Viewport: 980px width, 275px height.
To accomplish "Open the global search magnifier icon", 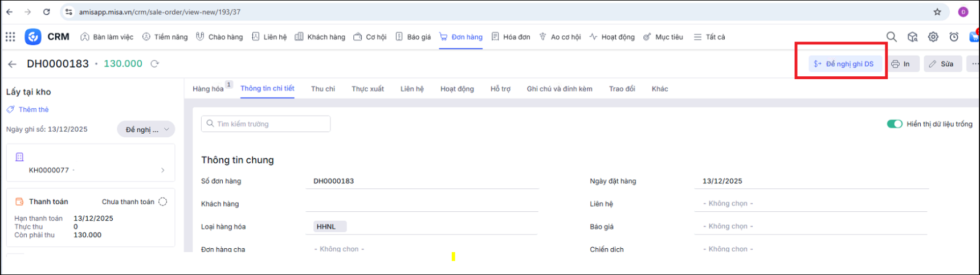I will click(x=892, y=37).
